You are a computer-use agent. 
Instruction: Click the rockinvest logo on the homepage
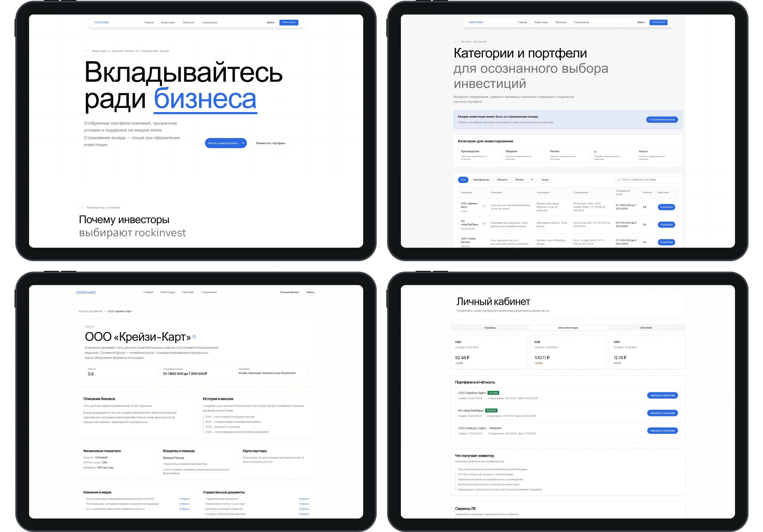101,22
